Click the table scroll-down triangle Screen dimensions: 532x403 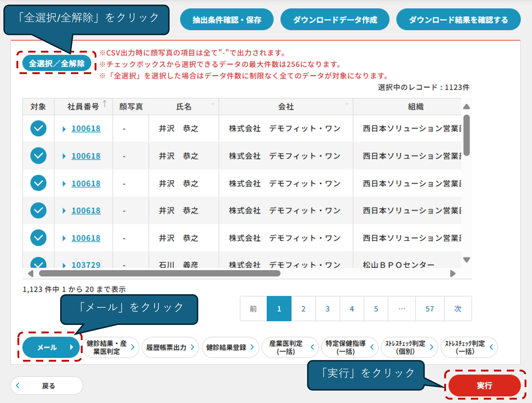pos(466,260)
